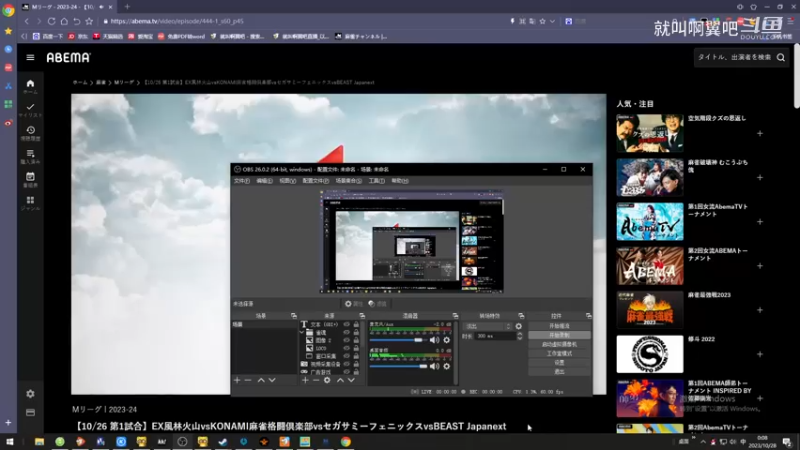Add 第1回女流AbemaTVトーナメント to My List
This screenshot has width=800, height=450.
(760, 222)
